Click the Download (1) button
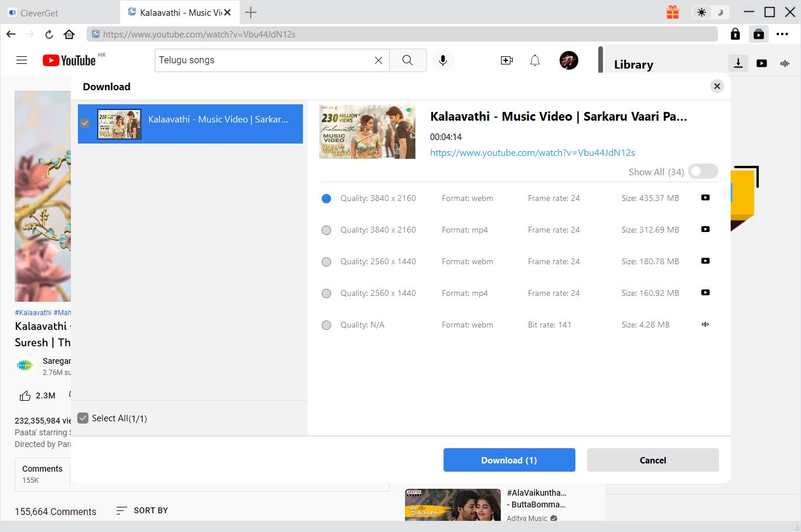This screenshot has height=532, width=801. click(509, 460)
